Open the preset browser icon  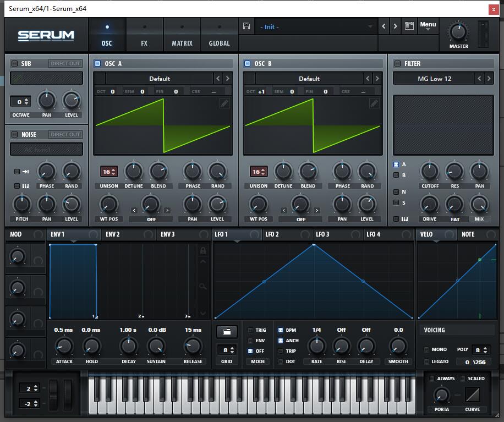tap(409, 26)
